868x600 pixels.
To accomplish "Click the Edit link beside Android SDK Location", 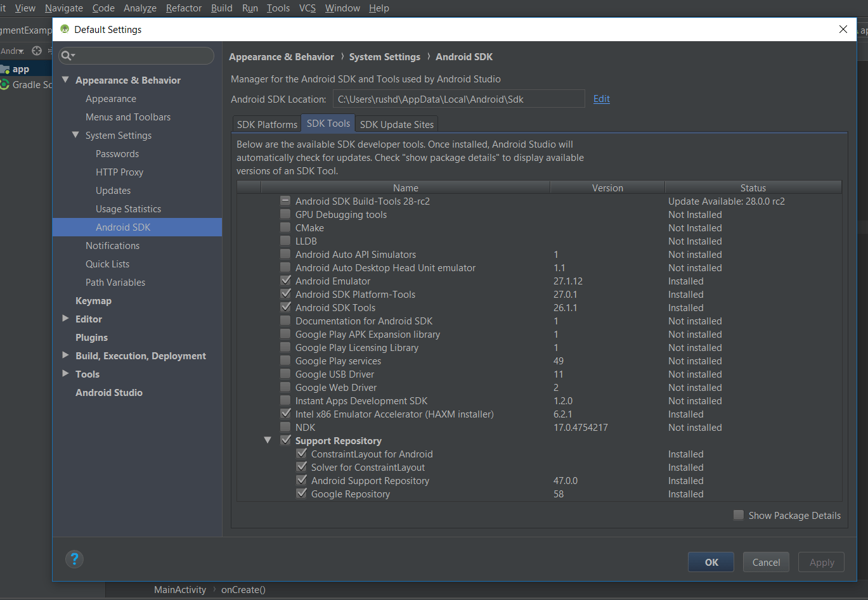I will click(x=601, y=98).
